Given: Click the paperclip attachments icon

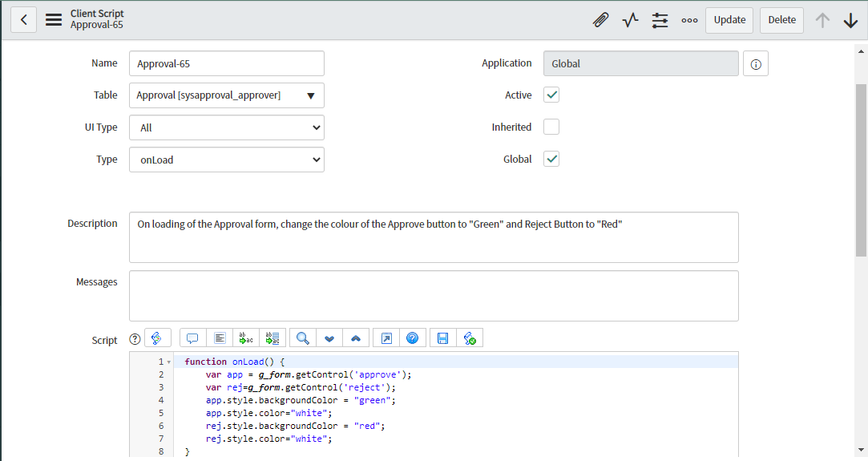Looking at the screenshot, I should pos(600,20).
